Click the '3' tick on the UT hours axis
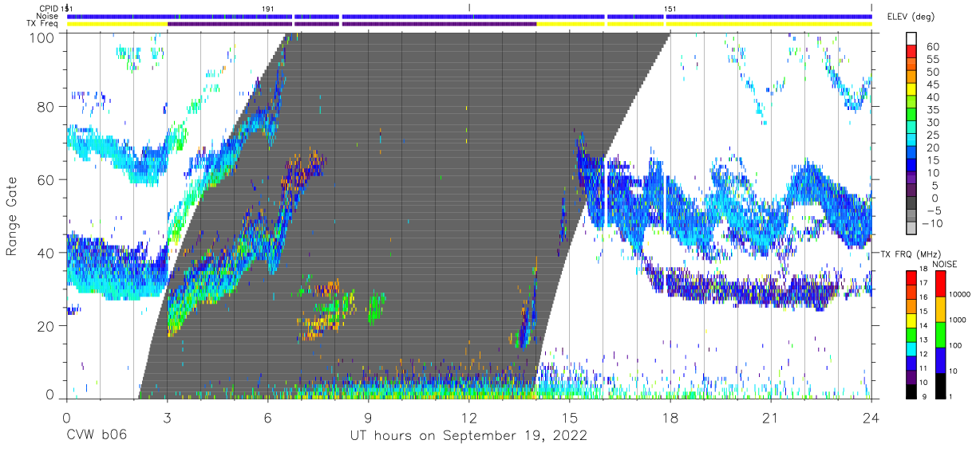980x452 pixels. point(167,418)
